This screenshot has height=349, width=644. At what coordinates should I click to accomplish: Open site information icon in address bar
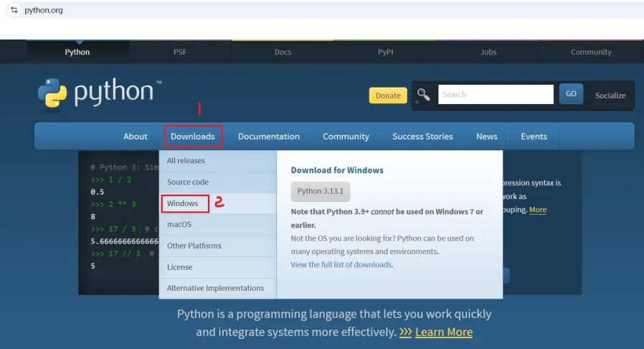pos(14,10)
